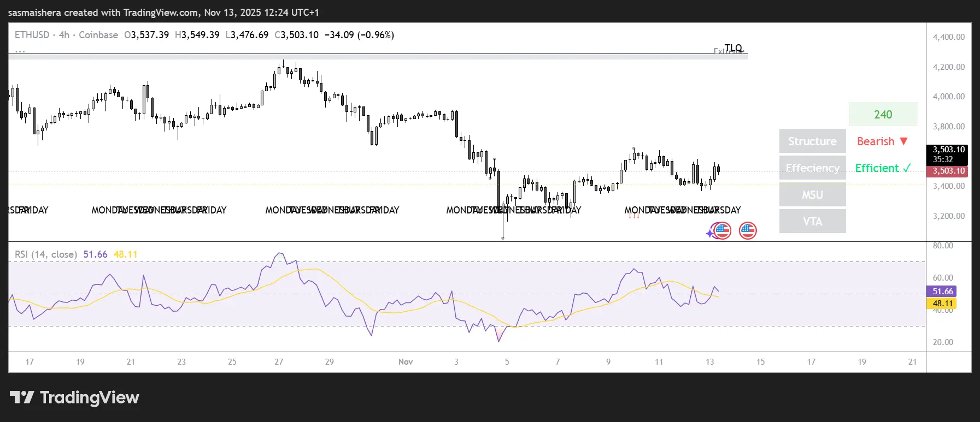The image size is (980, 422).
Task: Click the purple 51.66 RSI axis label
Action: 942,292
